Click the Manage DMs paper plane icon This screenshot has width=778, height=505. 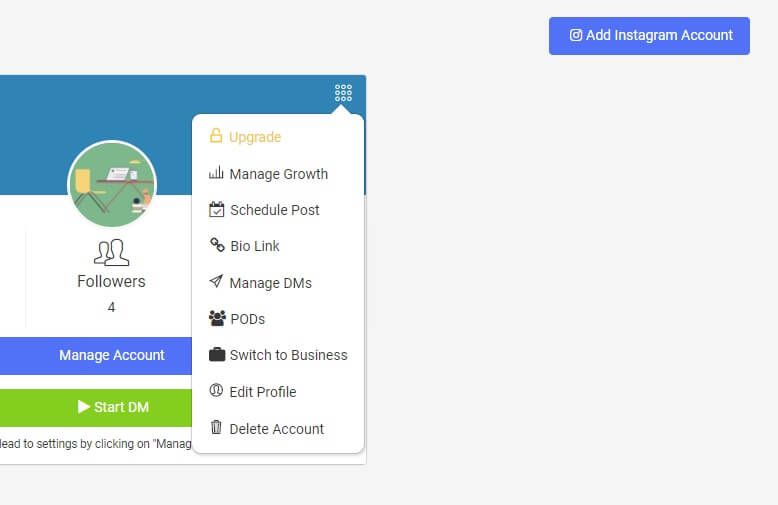216,282
